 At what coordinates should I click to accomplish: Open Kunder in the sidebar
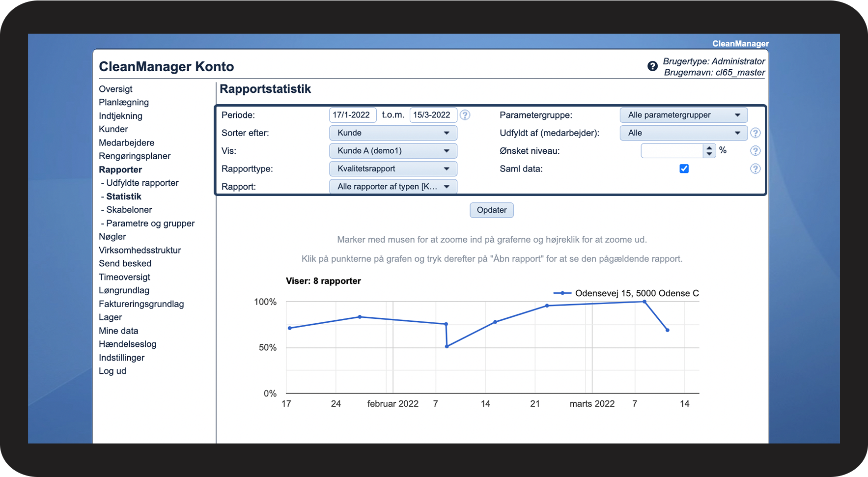point(113,129)
